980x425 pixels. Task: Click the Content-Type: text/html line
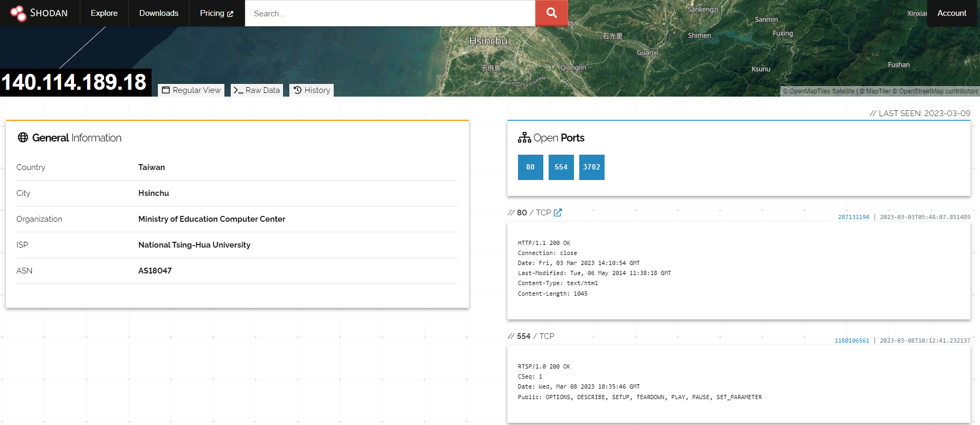pyautogui.click(x=558, y=283)
